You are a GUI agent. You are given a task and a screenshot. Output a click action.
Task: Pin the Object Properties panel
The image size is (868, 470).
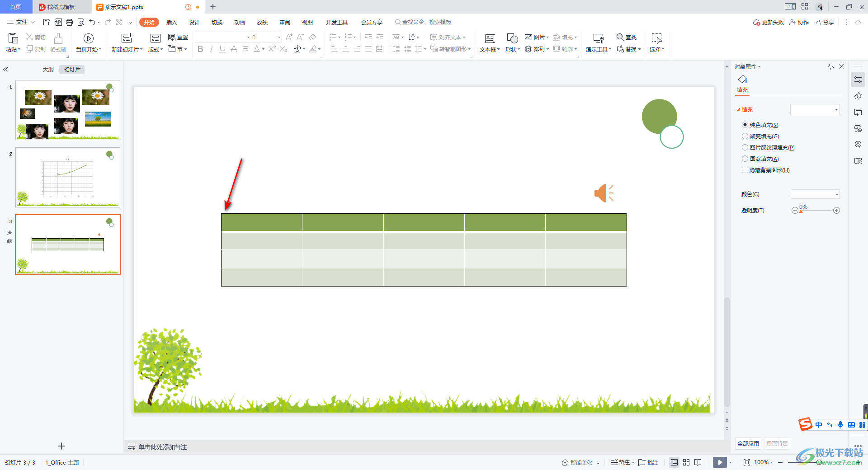coord(830,66)
